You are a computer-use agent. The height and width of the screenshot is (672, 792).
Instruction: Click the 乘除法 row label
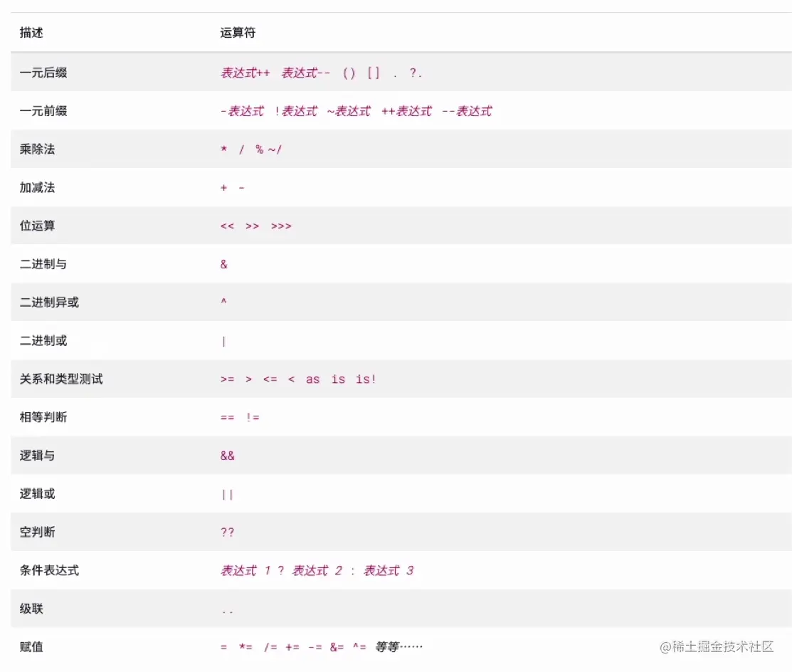click(x=37, y=149)
